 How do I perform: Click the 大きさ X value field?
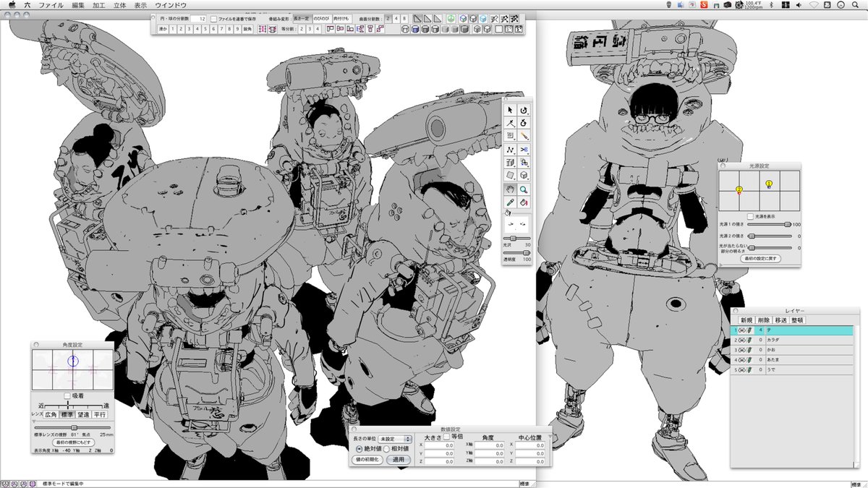pyautogui.click(x=439, y=445)
